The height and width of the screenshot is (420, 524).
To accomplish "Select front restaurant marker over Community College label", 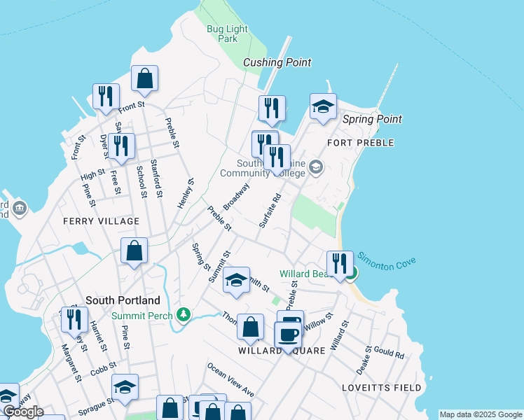I will 277,158.
